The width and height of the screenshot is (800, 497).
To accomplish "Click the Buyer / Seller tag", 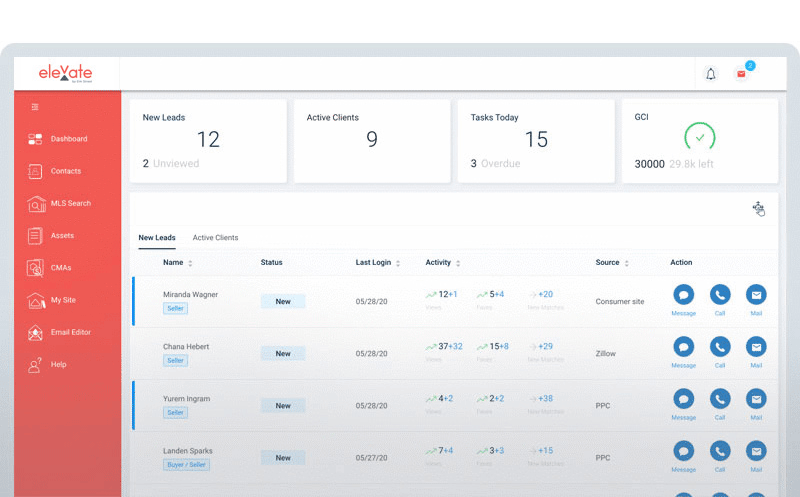I will (x=186, y=465).
